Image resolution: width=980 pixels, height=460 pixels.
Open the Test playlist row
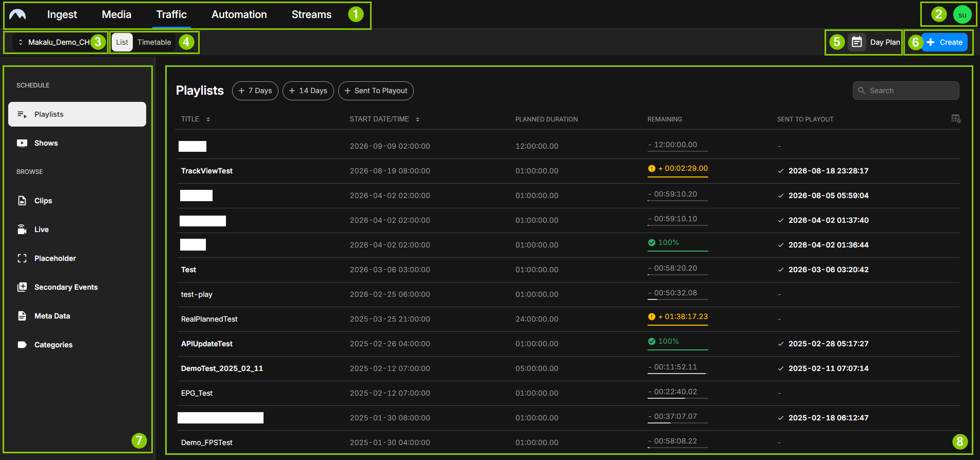pos(567,270)
